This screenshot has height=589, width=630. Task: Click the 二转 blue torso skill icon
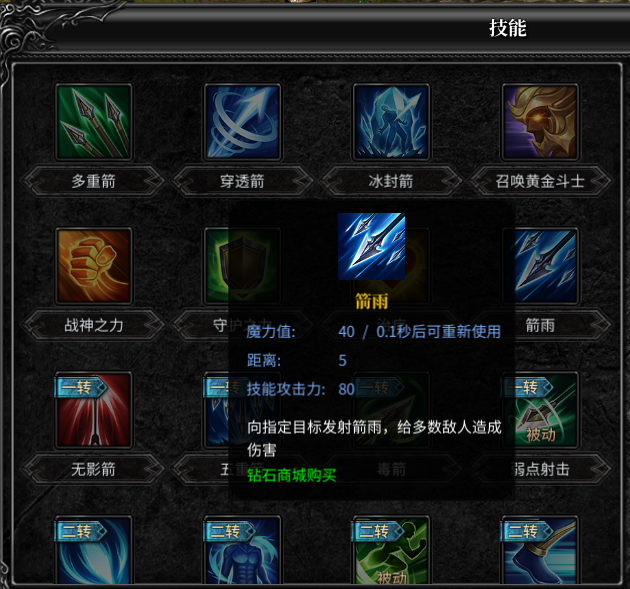click(242, 550)
